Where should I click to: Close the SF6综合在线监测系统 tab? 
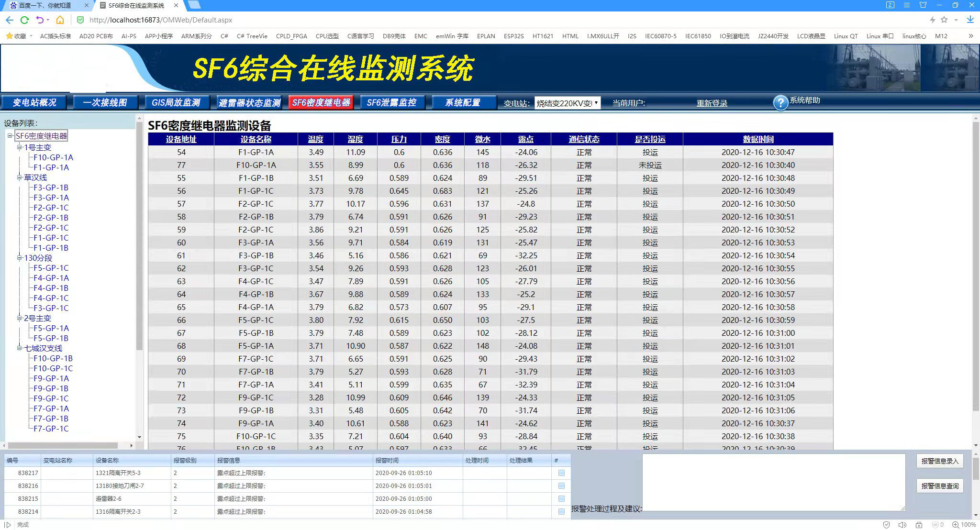tap(177, 5)
